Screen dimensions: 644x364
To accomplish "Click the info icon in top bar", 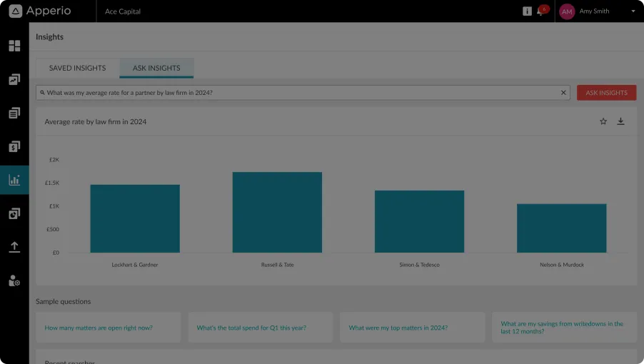I will (x=527, y=11).
